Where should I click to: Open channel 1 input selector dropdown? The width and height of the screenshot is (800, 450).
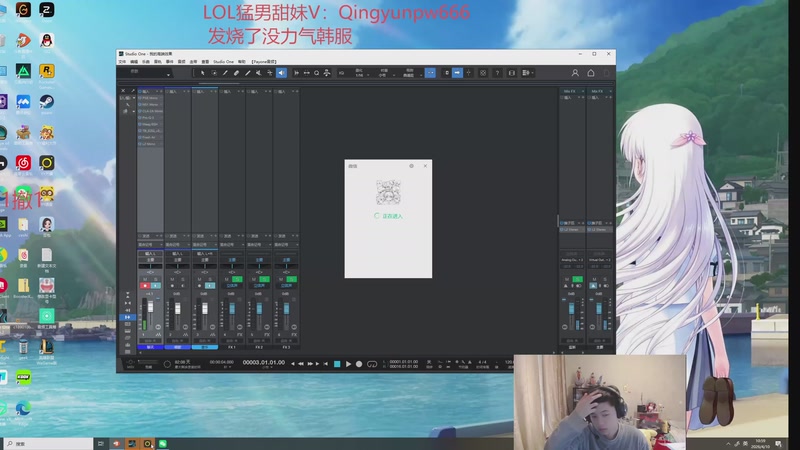click(x=151, y=253)
